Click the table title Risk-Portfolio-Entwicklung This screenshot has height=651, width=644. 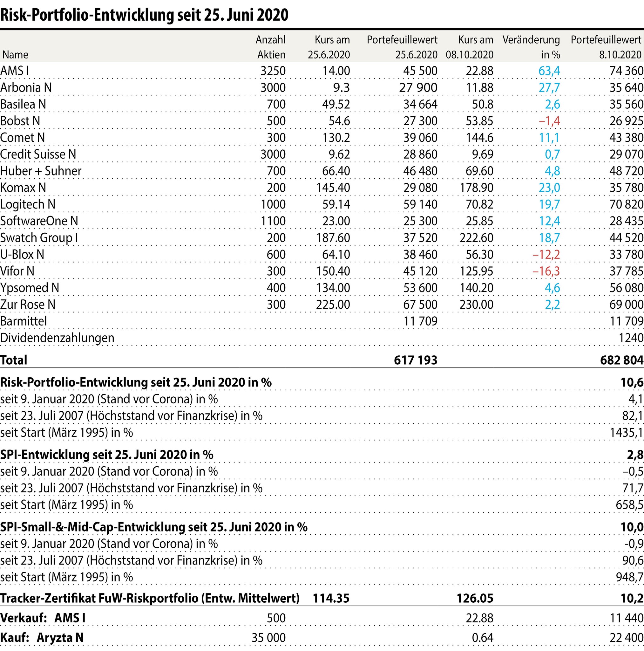(x=144, y=15)
